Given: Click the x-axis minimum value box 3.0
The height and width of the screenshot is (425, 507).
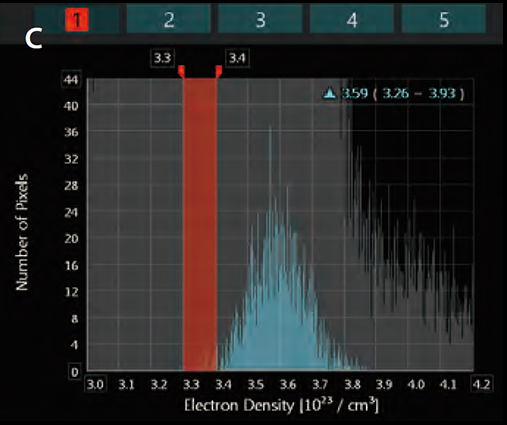Looking at the screenshot, I should (x=95, y=384).
